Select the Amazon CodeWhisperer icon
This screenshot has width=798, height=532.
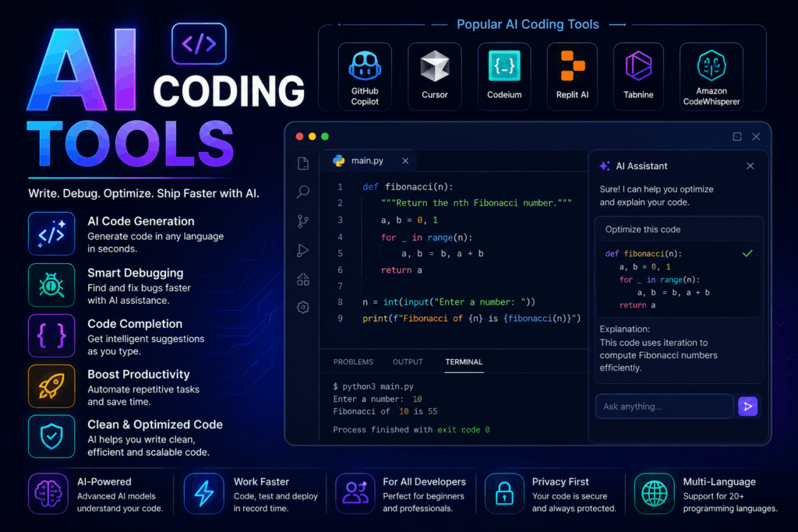[x=711, y=65]
